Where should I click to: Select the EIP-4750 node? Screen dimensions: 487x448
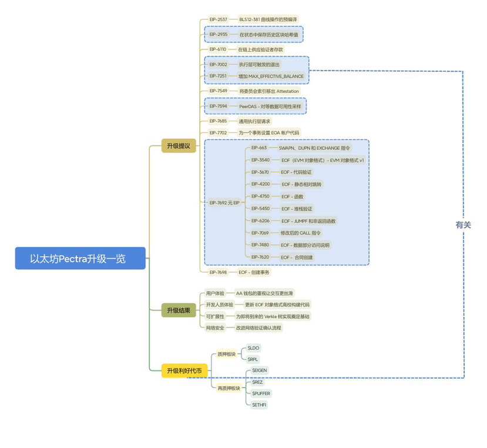tap(260, 196)
